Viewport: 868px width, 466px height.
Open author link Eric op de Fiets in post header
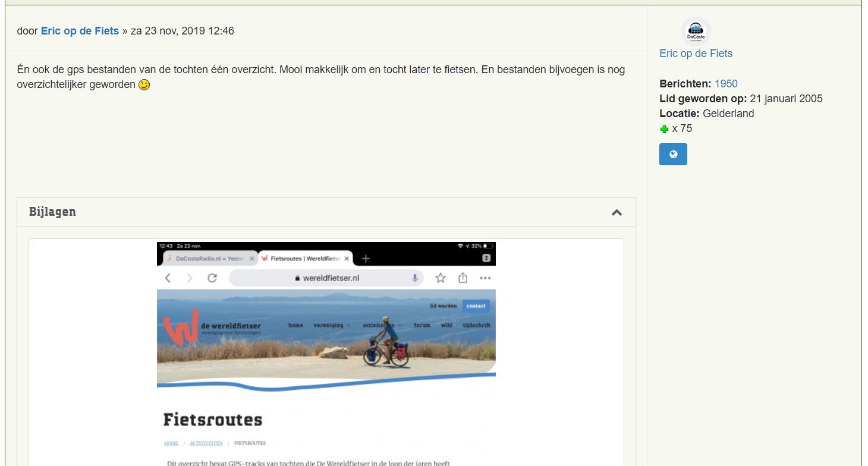click(80, 31)
